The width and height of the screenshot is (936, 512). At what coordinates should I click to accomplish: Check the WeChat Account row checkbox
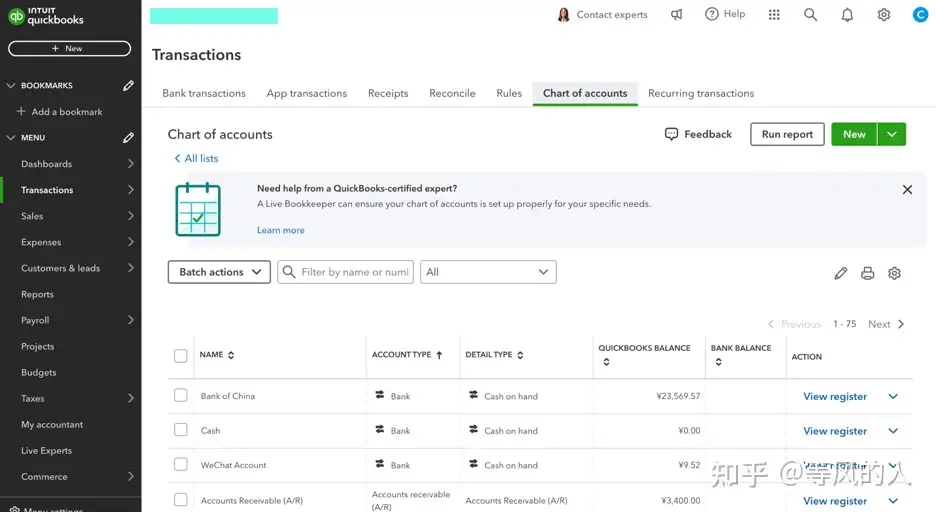tap(181, 465)
